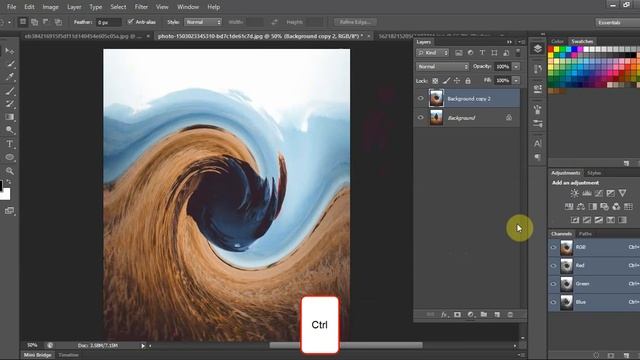Create a new layer
640x360 pixels.
[x=497, y=315]
